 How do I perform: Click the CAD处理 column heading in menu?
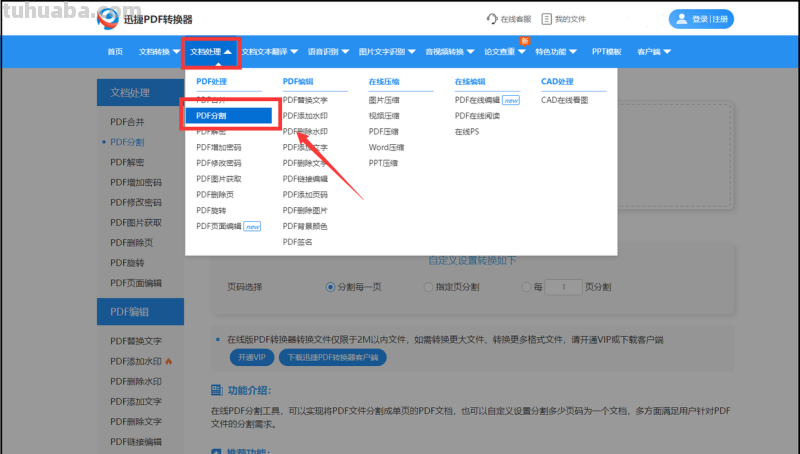pos(557,82)
